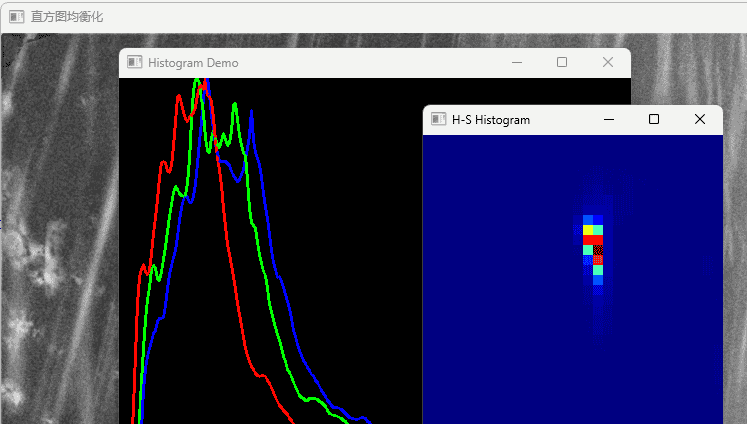Click the H-S Histogram window icon
The image size is (747, 424).
click(x=438, y=120)
